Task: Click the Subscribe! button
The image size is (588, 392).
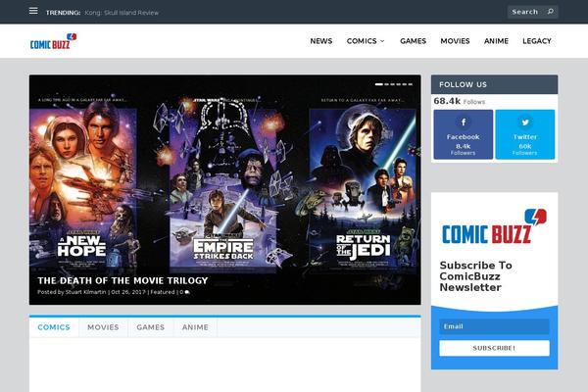Action: coord(494,348)
